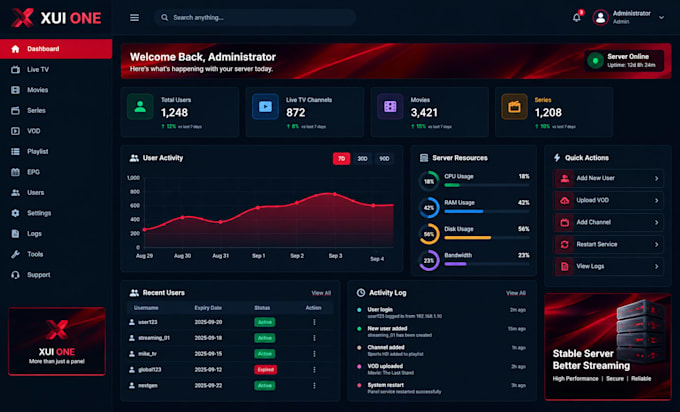Toggle the hamburger sidebar menu
680x412 pixels.
pos(134,18)
